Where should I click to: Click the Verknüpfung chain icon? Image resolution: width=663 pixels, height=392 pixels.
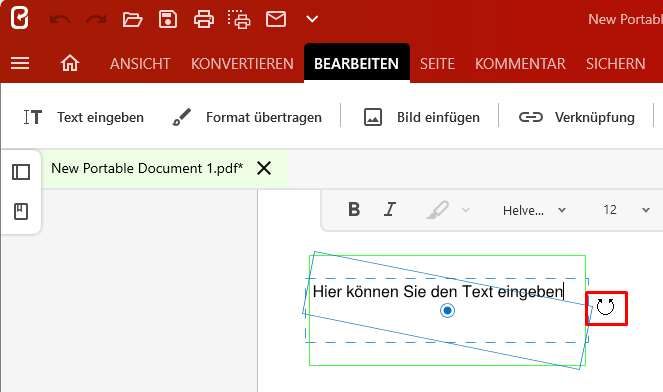click(x=531, y=117)
